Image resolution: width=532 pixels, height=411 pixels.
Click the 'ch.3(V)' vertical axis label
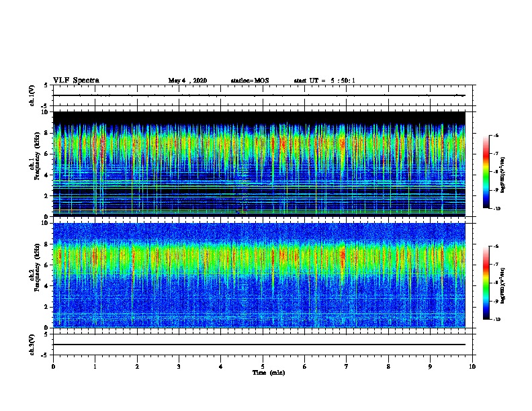pos(32,345)
